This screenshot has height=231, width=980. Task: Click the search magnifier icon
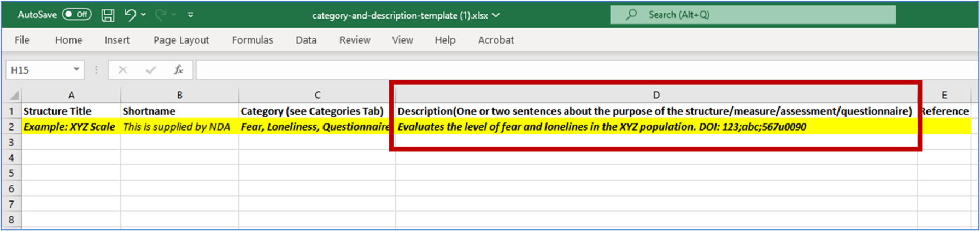click(631, 15)
